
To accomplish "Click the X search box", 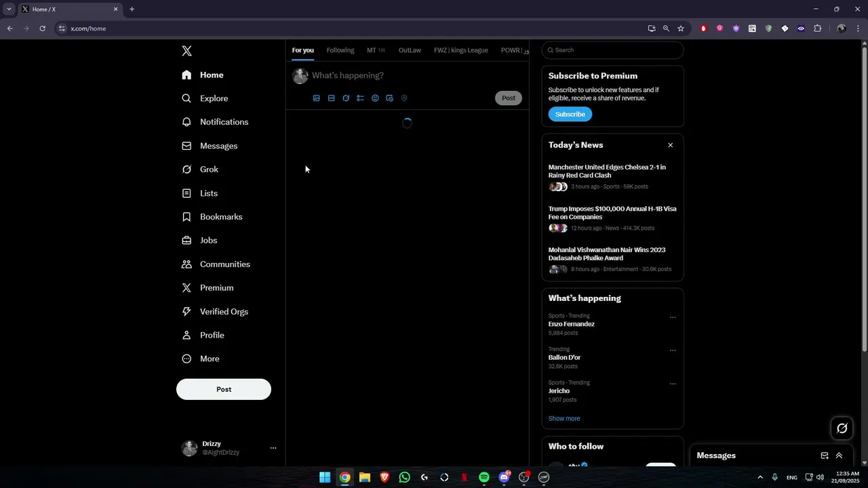I will [612, 50].
